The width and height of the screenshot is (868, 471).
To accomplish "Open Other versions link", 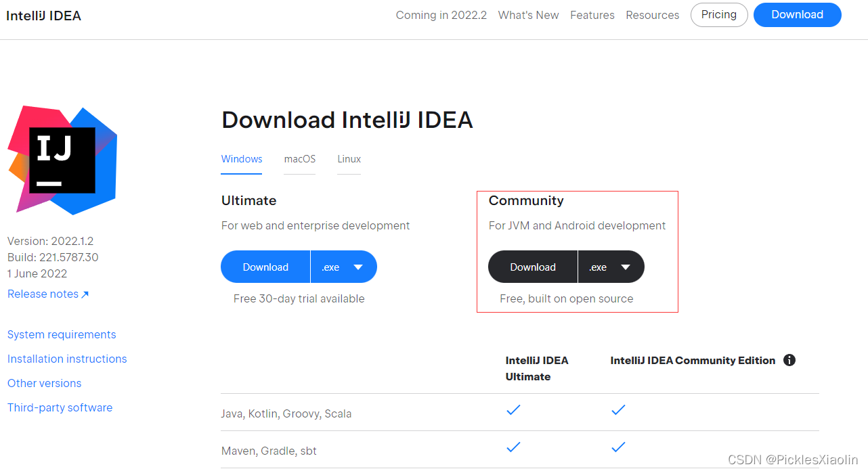I will [x=44, y=383].
